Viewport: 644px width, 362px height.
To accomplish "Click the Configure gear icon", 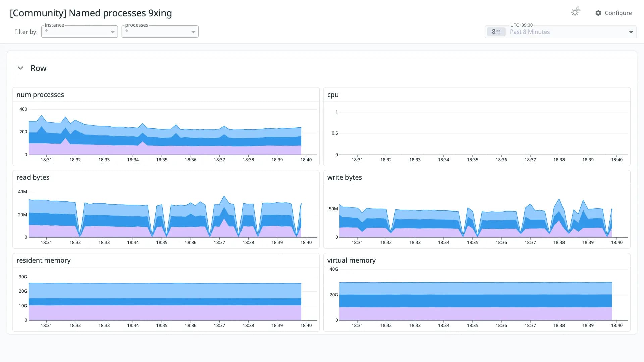I will click(x=598, y=13).
